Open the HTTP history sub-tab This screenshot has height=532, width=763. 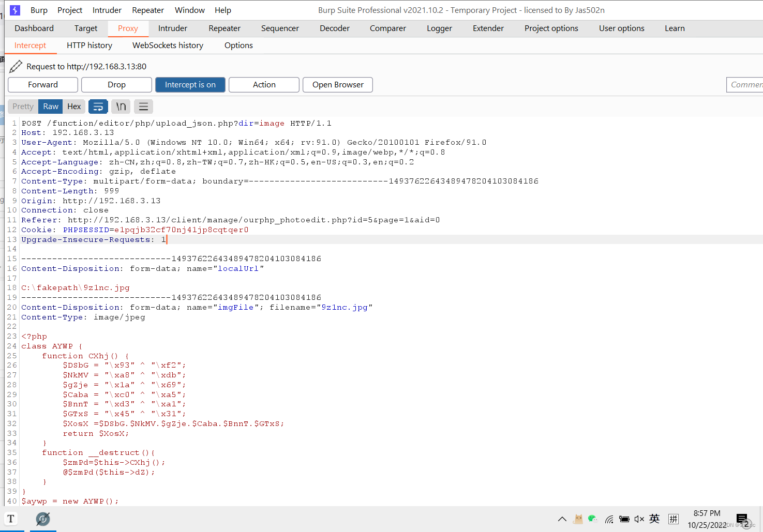click(89, 45)
